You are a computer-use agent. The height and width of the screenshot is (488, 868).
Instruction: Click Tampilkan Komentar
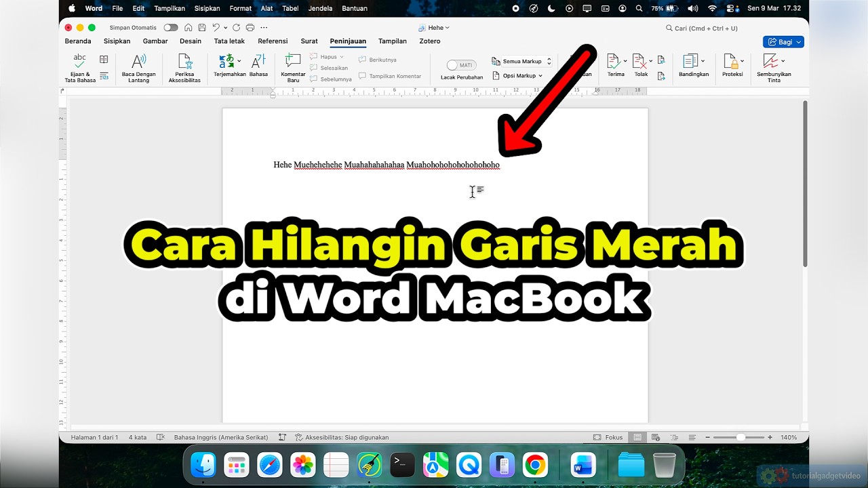tap(390, 76)
